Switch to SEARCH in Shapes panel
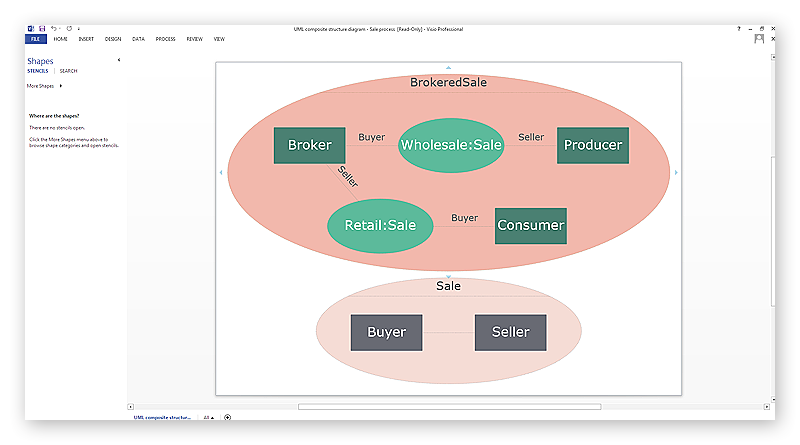 (x=68, y=71)
